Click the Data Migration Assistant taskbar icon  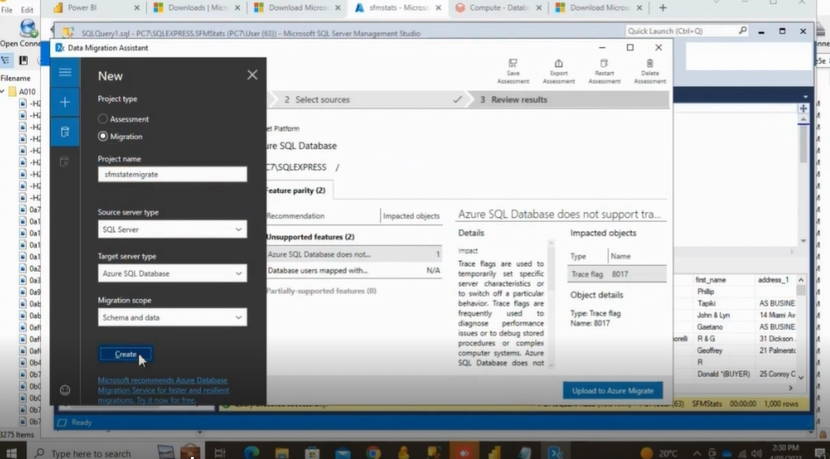pos(555,453)
